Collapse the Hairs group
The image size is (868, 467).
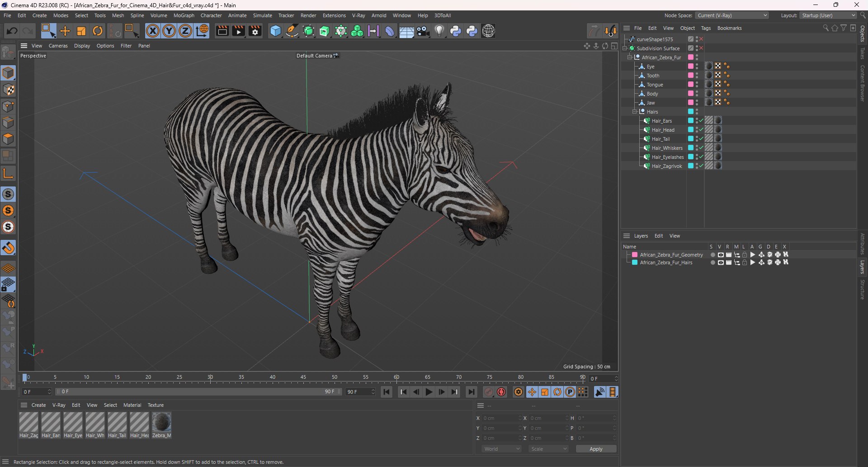[x=634, y=112]
